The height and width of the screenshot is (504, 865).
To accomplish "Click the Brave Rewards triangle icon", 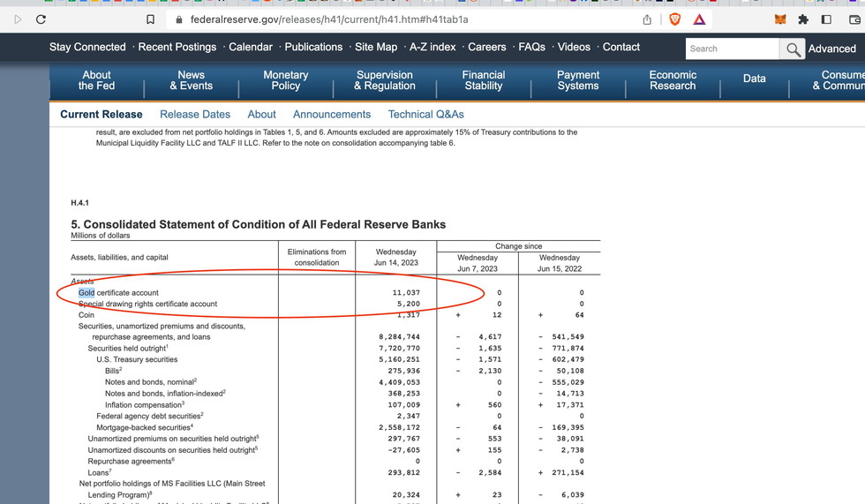I will (x=699, y=19).
